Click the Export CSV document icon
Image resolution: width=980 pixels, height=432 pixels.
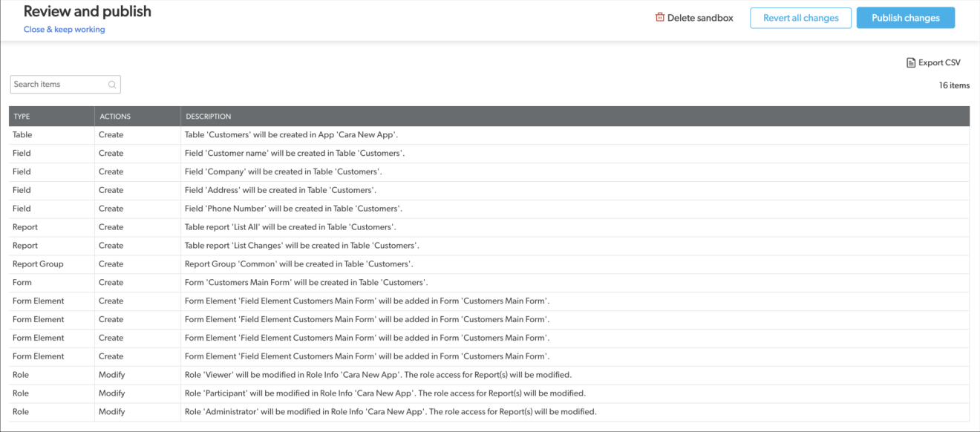[911, 63]
